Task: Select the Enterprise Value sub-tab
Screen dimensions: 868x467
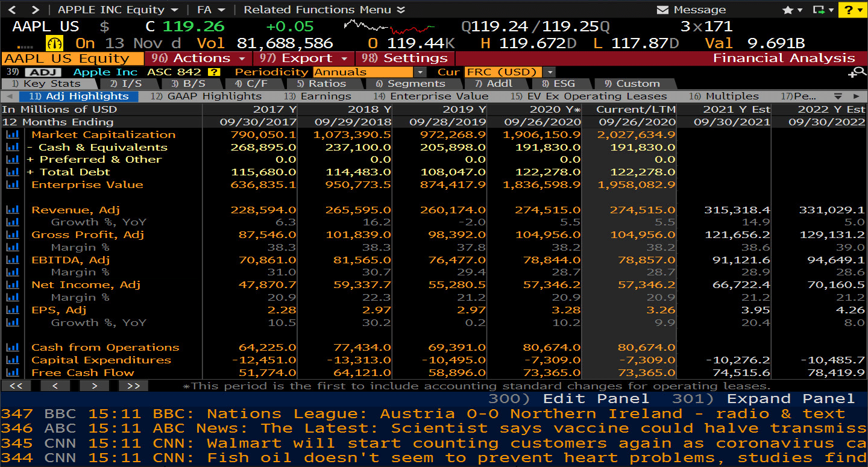Action: point(430,96)
